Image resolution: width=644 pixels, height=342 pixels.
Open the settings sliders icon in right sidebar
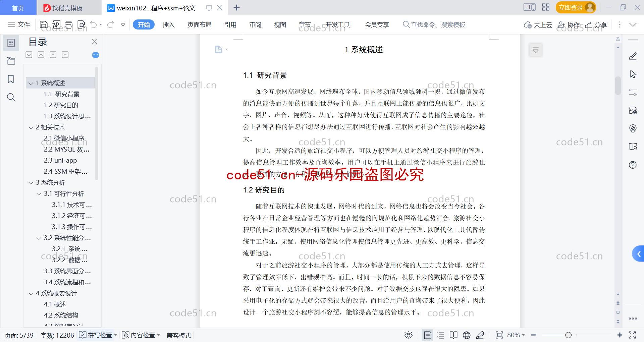(633, 92)
